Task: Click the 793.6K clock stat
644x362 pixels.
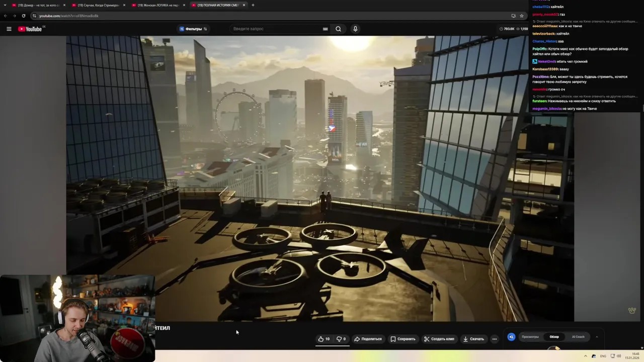Action: point(507,29)
